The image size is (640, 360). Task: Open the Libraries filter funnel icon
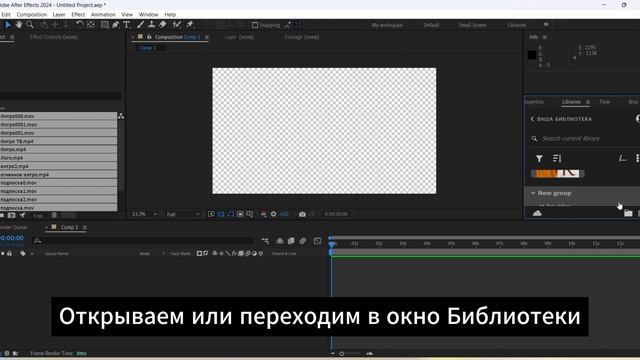(x=539, y=158)
